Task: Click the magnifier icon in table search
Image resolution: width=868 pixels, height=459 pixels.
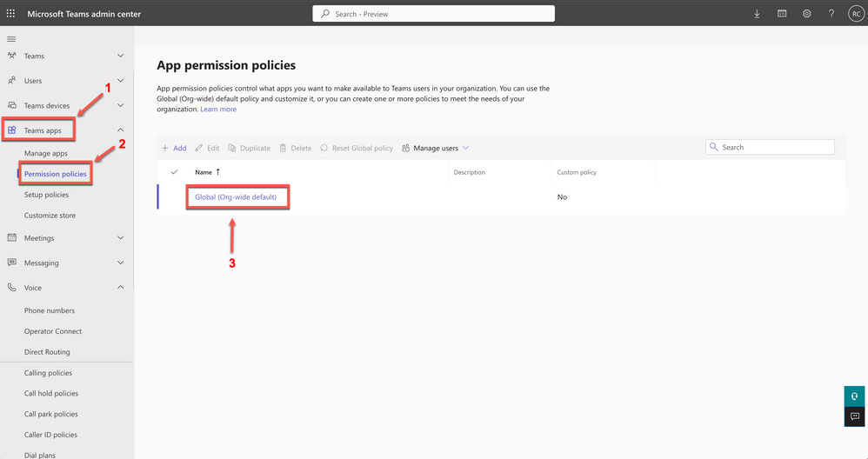Action: [713, 147]
